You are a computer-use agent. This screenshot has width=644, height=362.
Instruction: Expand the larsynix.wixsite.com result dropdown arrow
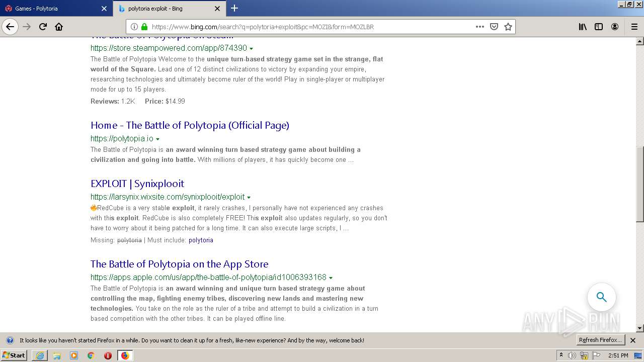249,198
